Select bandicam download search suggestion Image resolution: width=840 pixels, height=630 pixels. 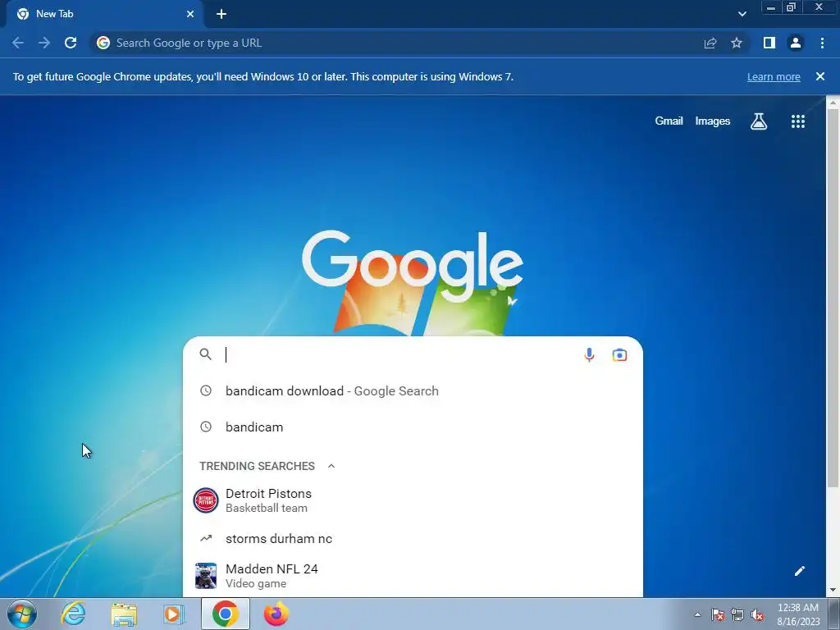pyautogui.click(x=413, y=391)
